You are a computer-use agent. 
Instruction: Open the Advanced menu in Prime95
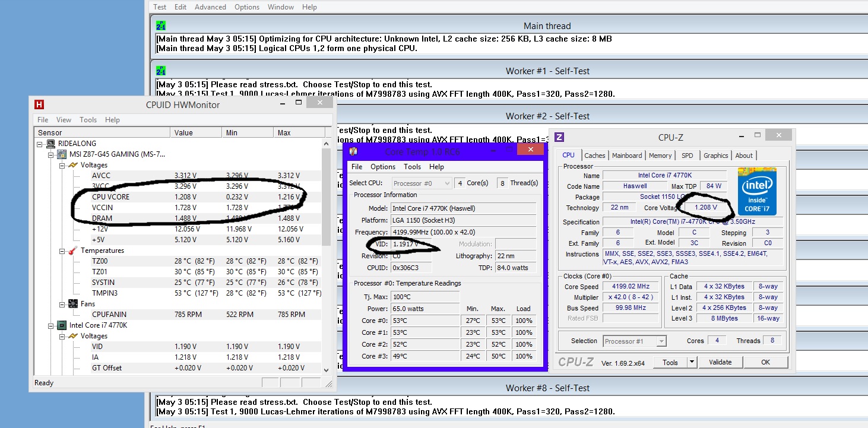pos(210,7)
